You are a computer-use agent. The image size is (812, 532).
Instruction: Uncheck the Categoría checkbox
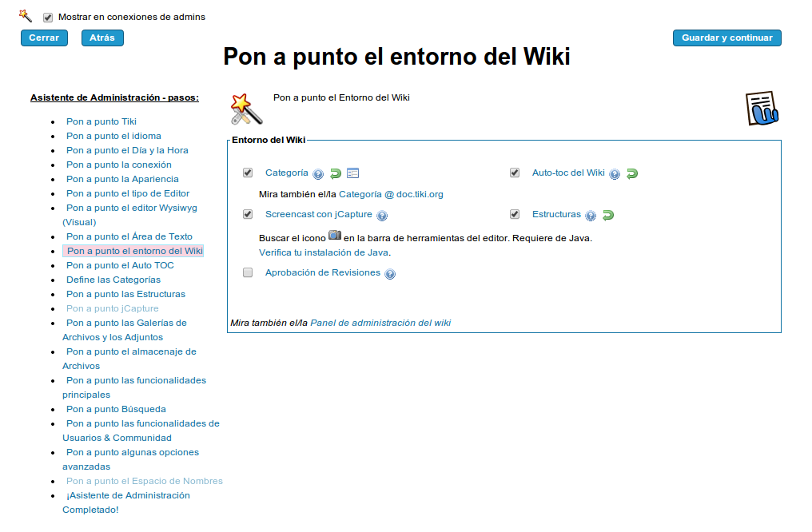pos(248,173)
